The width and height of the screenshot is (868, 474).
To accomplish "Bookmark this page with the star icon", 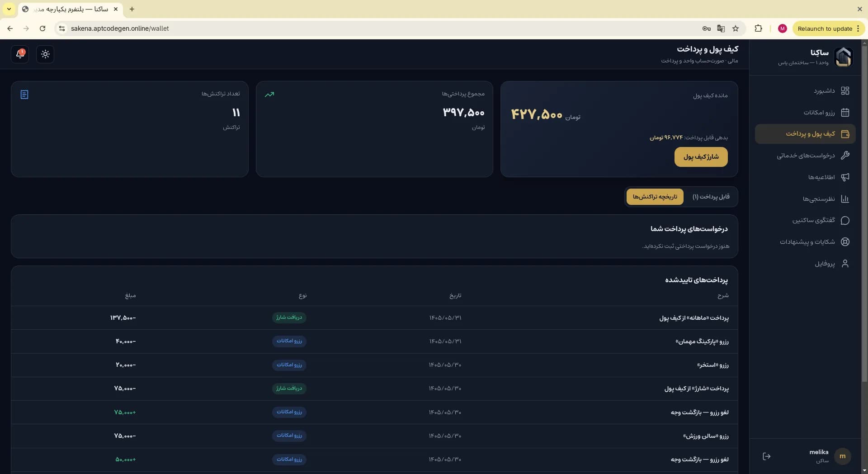I will click(736, 28).
